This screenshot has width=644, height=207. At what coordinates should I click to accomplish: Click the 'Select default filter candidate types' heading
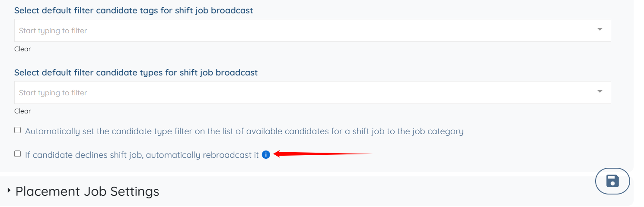136,72
